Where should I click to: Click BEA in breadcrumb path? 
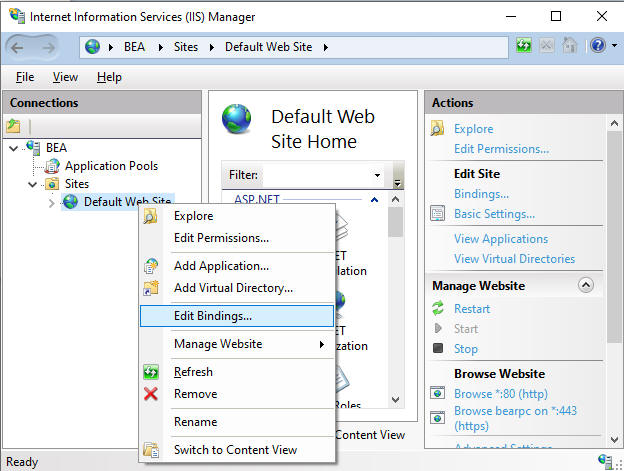tap(135, 47)
